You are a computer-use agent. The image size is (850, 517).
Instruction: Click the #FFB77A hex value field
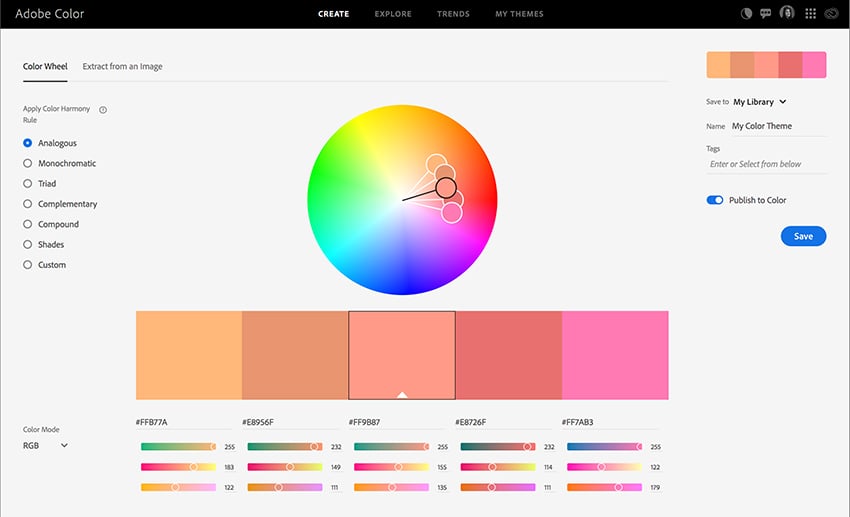[184, 422]
